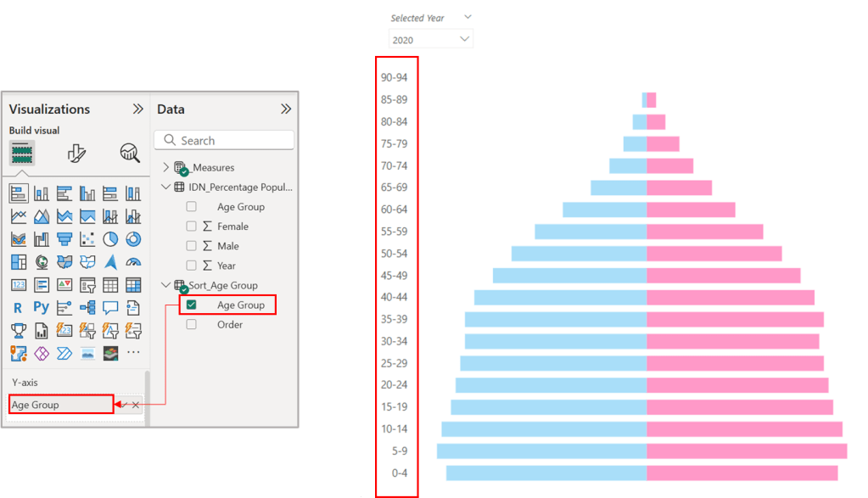Enable the Order field checkbox
Viewport: 868px width, 498px height.
(193, 324)
